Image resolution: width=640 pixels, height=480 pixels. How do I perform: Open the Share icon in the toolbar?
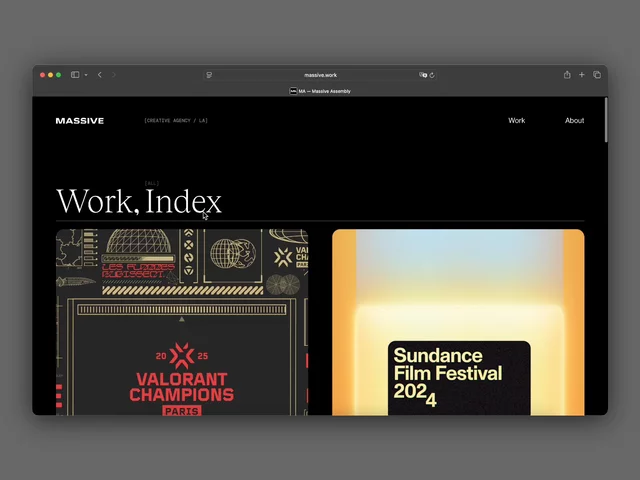[x=567, y=75]
